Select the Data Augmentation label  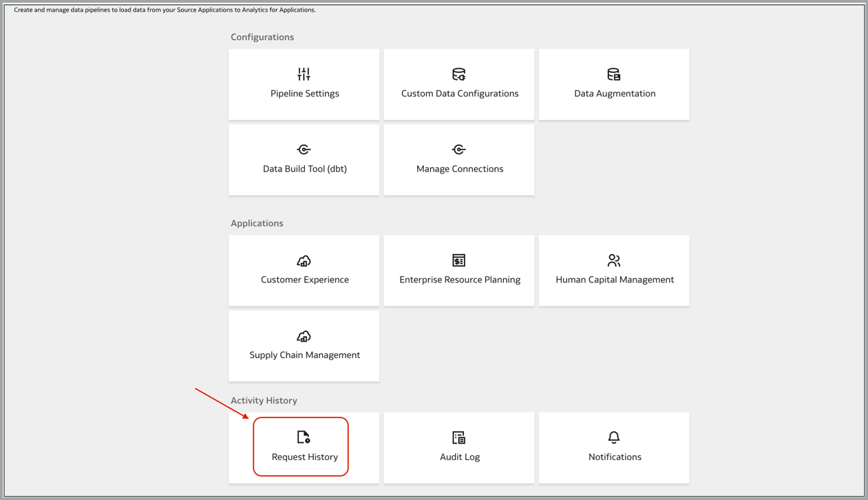615,94
